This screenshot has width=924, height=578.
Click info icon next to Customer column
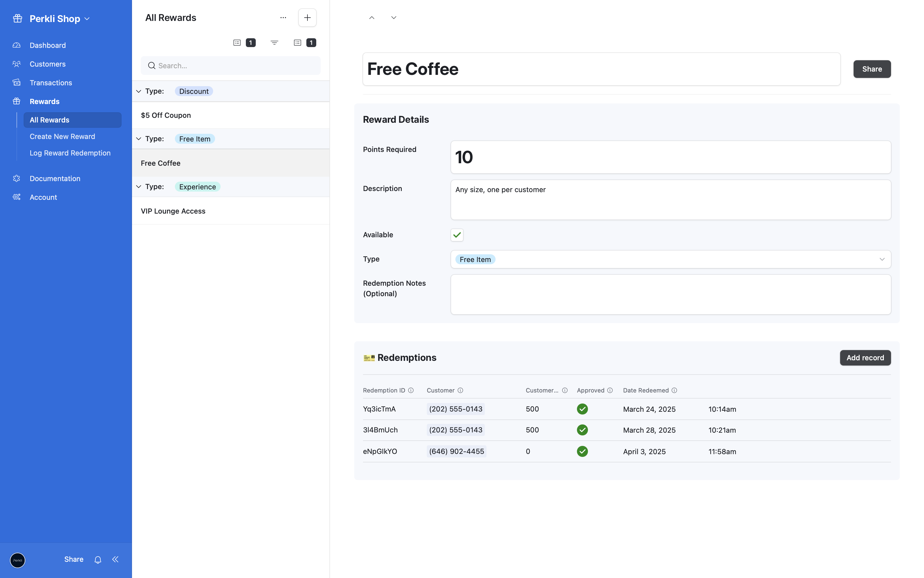[460, 390]
